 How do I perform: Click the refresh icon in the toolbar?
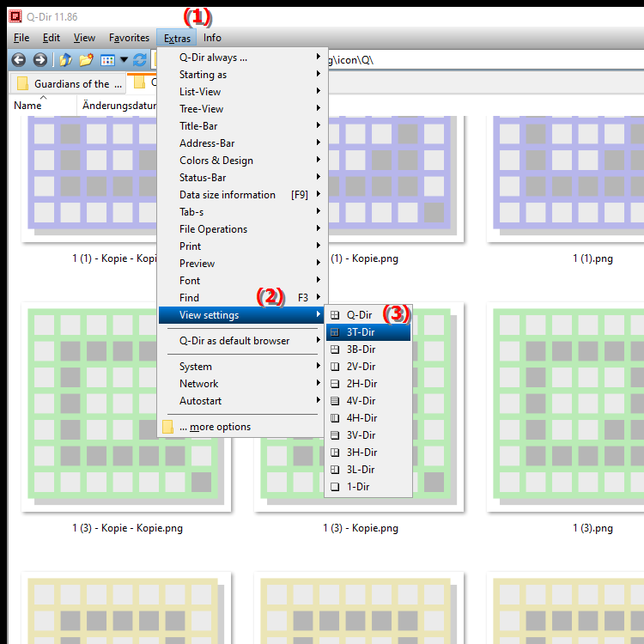coord(140,60)
